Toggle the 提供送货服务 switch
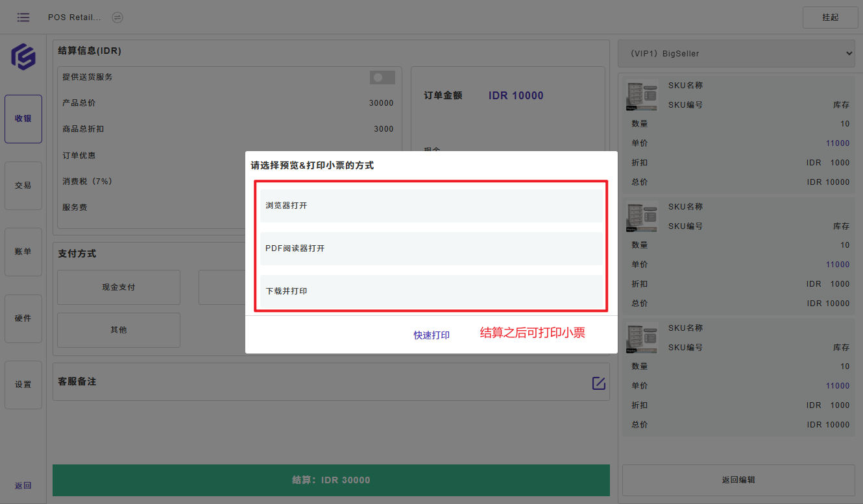 point(382,78)
